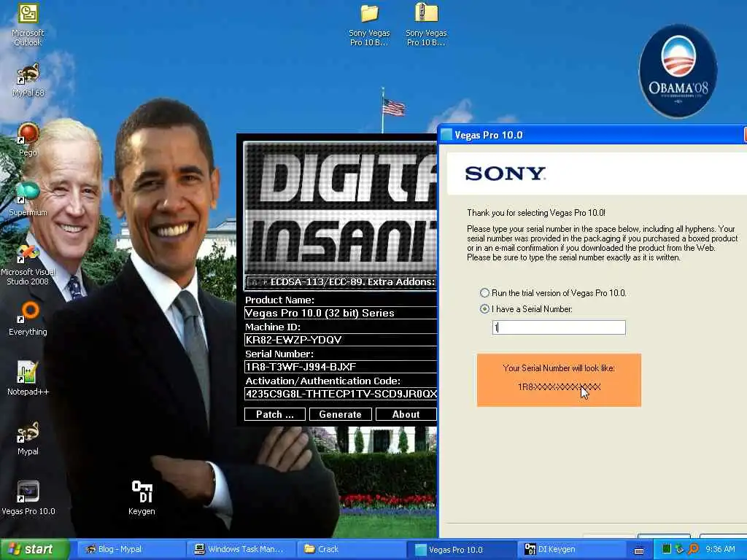
Task: Open the Microsoft Visual Studio 2008 shortcut
Action: (x=28, y=264)
